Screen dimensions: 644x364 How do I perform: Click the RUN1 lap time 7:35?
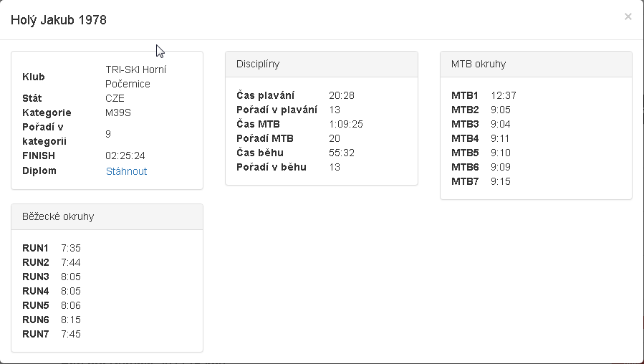tap(71, 248)
